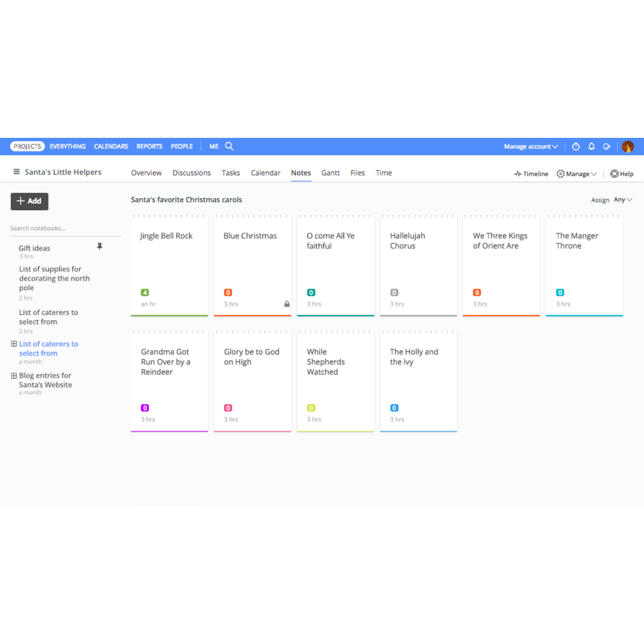Viewport: 644px width, 644px height.
Task: Unpin the Gift ideas notebook
Action: 100,246
